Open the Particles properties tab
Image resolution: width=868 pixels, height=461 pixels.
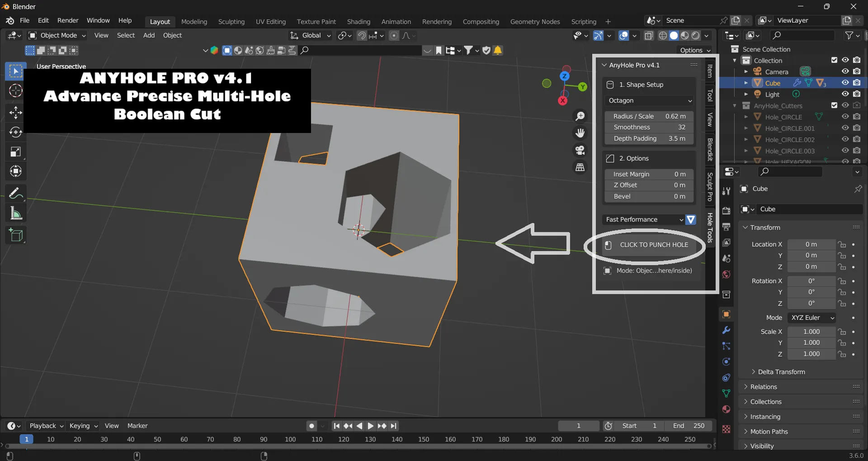tap(726, 346)
